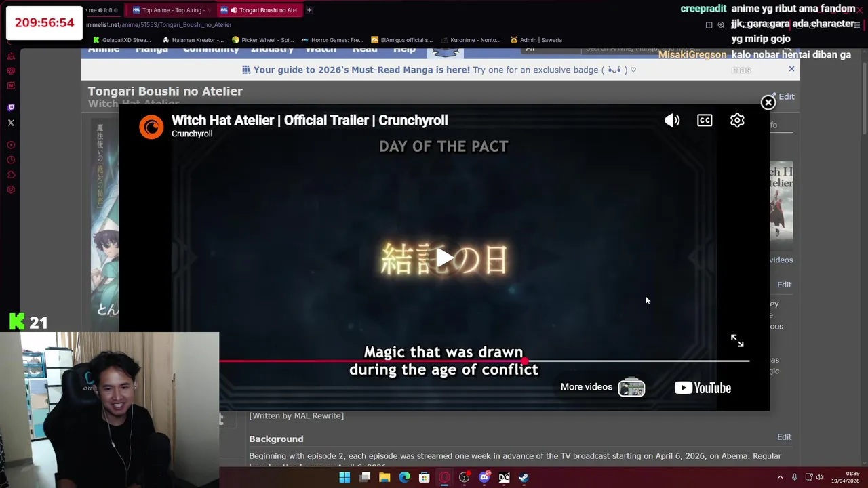The height and width of the screenshot is (488, 868).
Task: Show More videos in the player
Action: click(587, 387)
